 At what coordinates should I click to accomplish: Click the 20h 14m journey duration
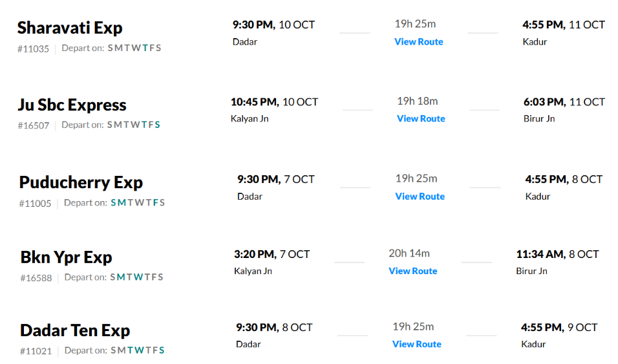click(x=409, y=253)
